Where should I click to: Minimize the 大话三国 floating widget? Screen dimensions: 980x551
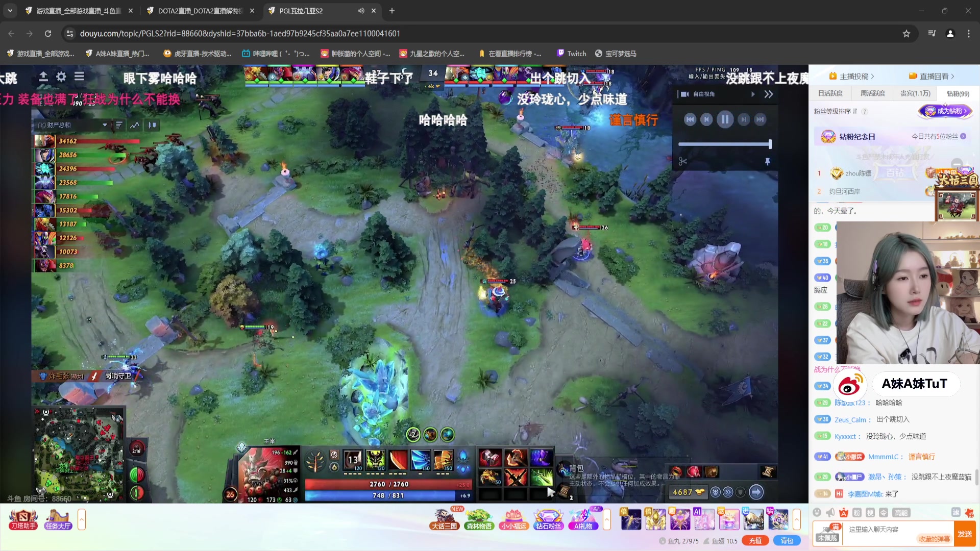click(957, 164)
